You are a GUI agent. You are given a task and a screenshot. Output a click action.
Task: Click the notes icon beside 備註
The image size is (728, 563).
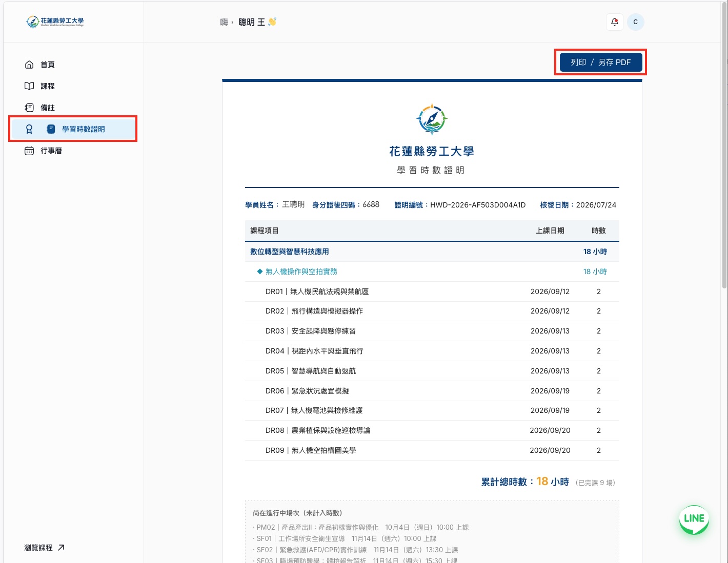point(29,108)
